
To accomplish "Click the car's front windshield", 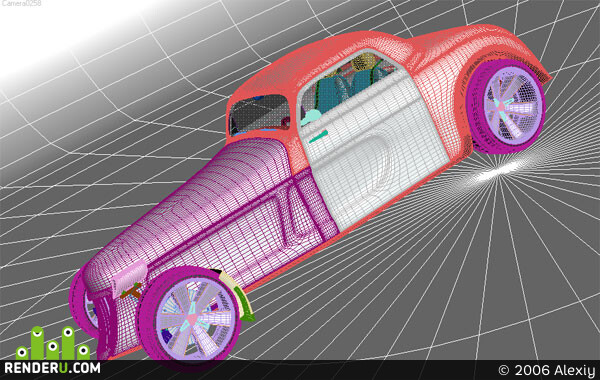I will pos(260,114).
